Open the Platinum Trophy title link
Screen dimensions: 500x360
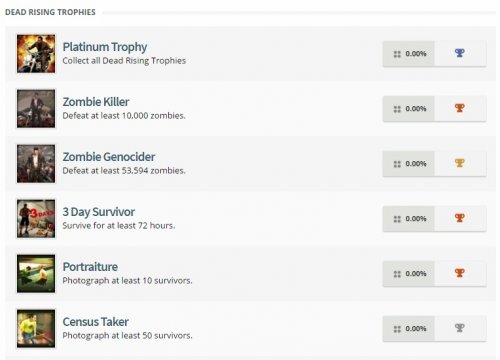105,47
